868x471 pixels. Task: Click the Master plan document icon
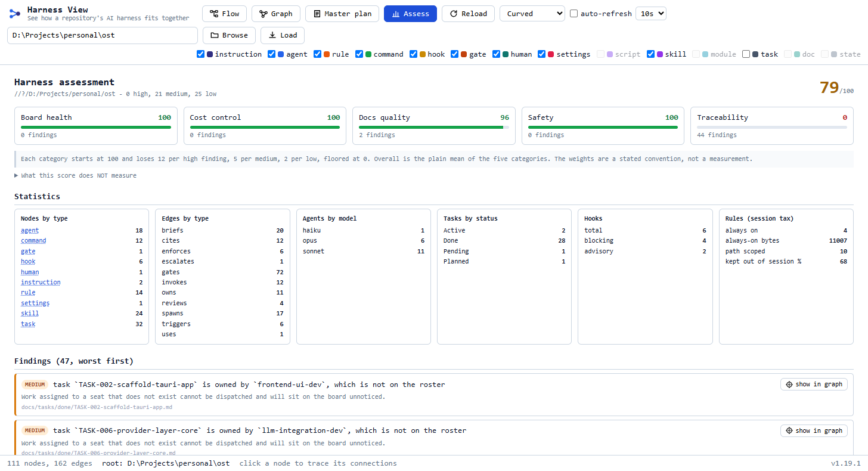coord(317,14)
